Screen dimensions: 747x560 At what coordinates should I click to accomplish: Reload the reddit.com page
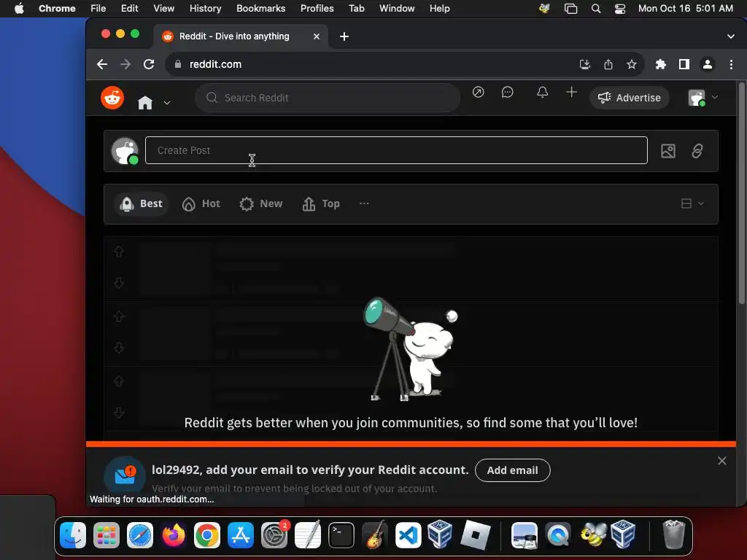pos(149,64)
